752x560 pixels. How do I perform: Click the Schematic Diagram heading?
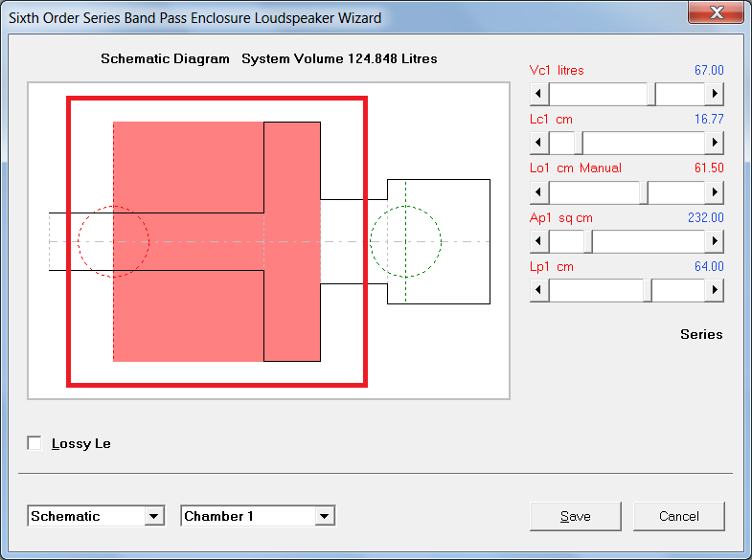165,59
